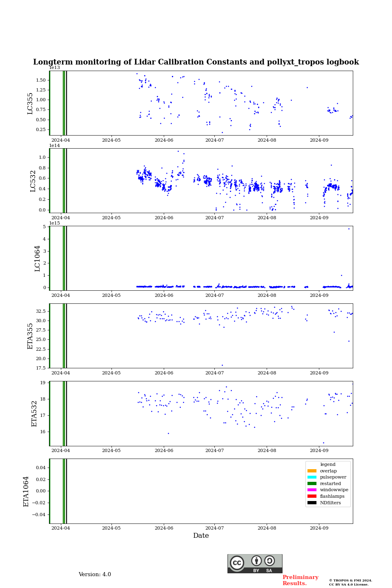
Task: Click the Creative Commons CC BY SA badge
Action: [x=255, y=563]
